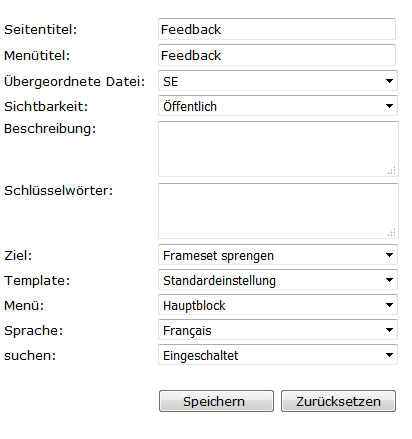The width and height of the screenshot is (412, 439).
Task: Open the Sprache dropdown showing Français
Action: 278,330
